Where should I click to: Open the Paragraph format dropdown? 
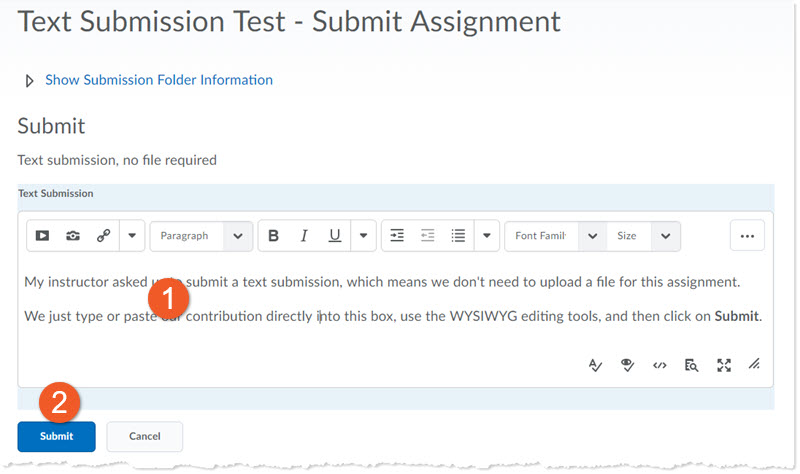coord(200,236)
